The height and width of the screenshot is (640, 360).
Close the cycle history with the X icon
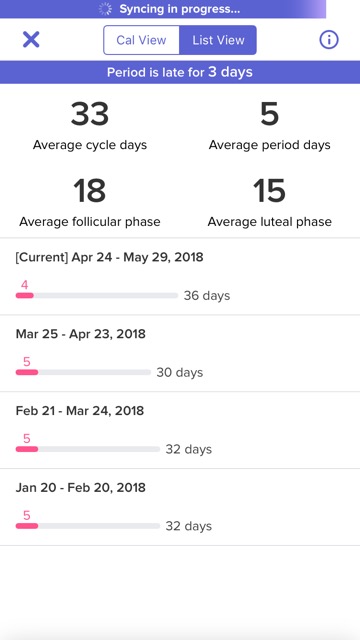click(x=31, y=40)
